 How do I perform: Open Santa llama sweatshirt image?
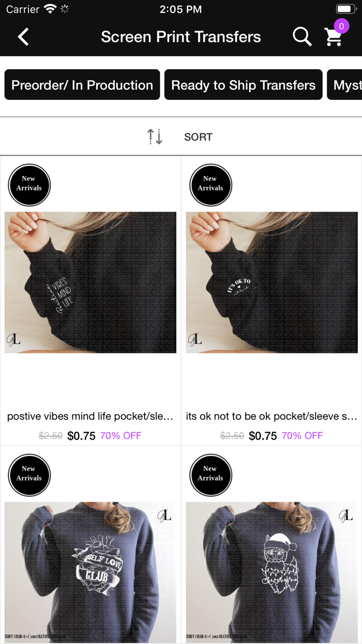272,572
